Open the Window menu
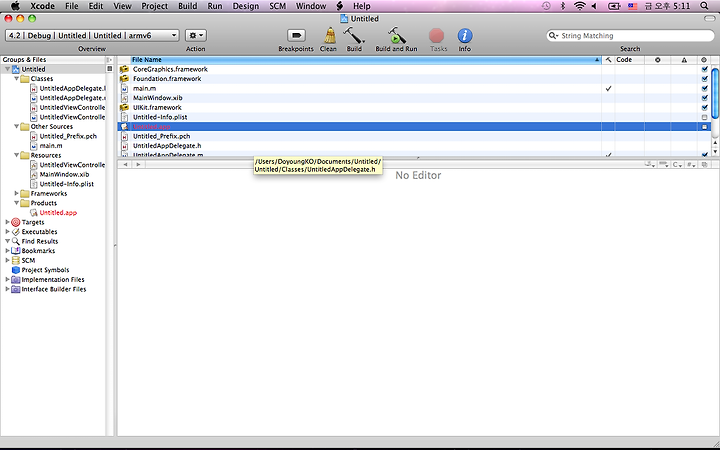This screenshot has width=720, height=450. click(311, 6)
